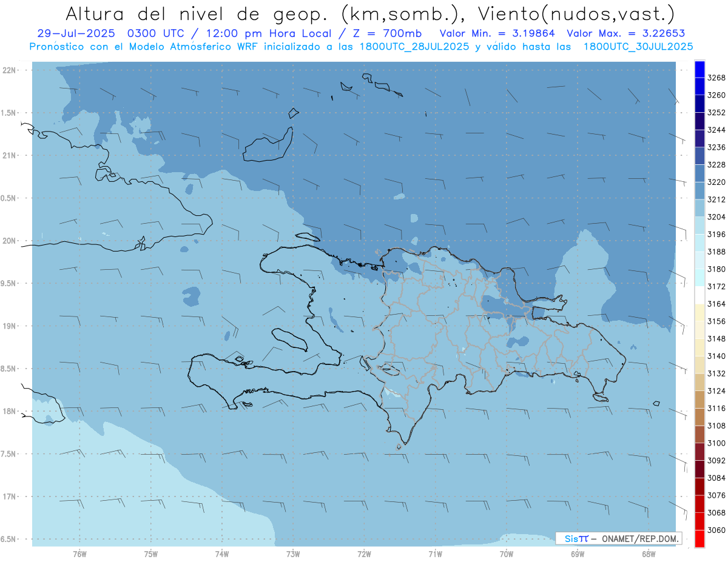The image size is (728, 562).
Task: Click the '19N' latitude axis label
Action: click(9, 326)
